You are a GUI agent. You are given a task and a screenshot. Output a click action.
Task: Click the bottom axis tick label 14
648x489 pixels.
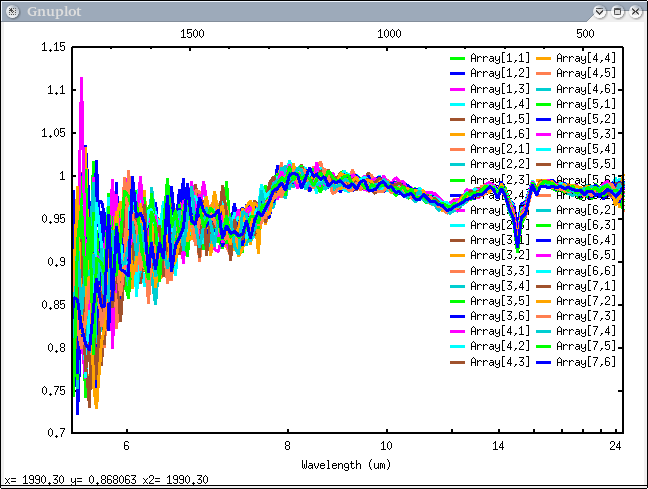[498, 446]
